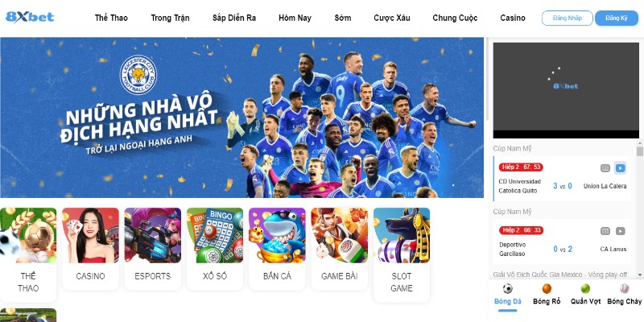Viewport: 644px width, 322px height.
Task: Click stats icon for Deportivo Garcilaso match
Action: point(605,231)
